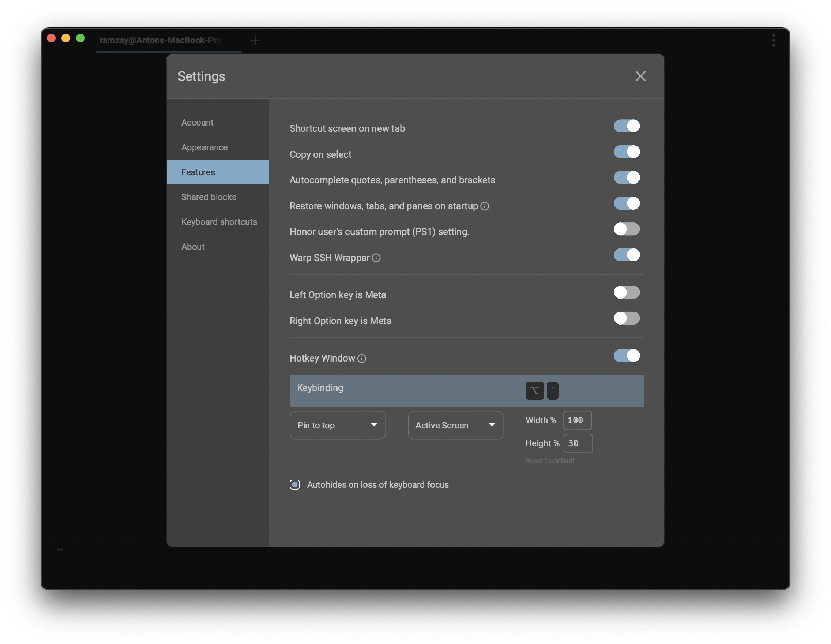
Task: Open the Pin to top dropdown
Action: click(x=337, y=425)
